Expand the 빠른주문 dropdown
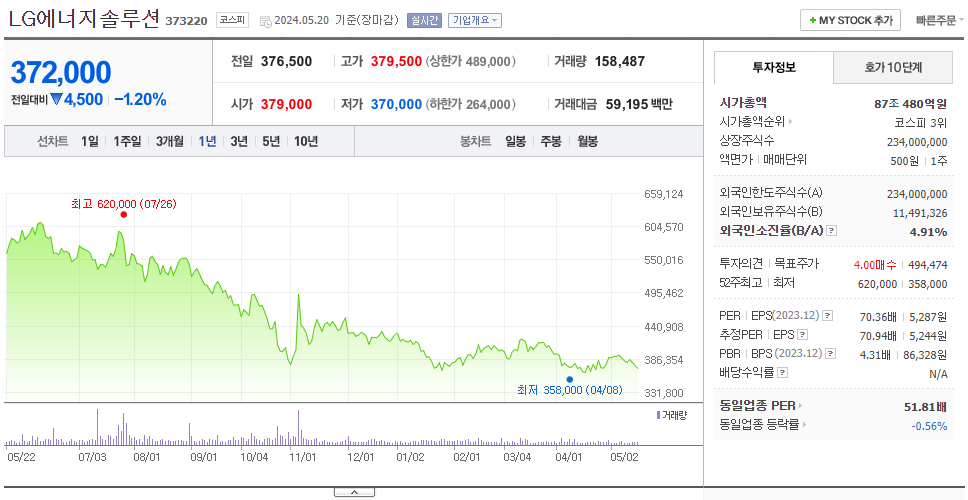 [x=940, y=20]
